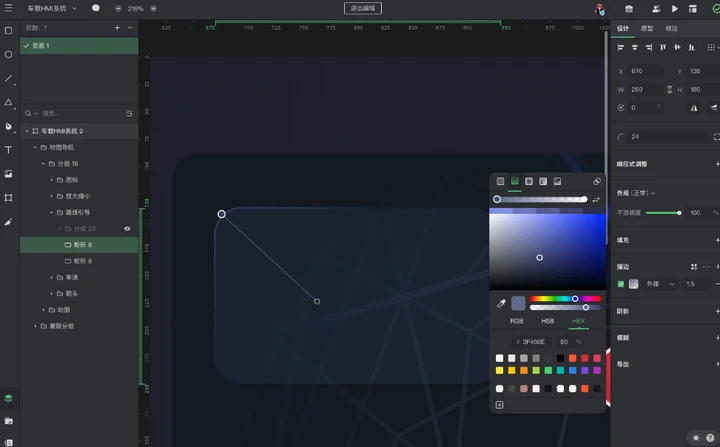Screen dimensions: 720x447
Task: Select the Text tool
Action: [8, 150]
